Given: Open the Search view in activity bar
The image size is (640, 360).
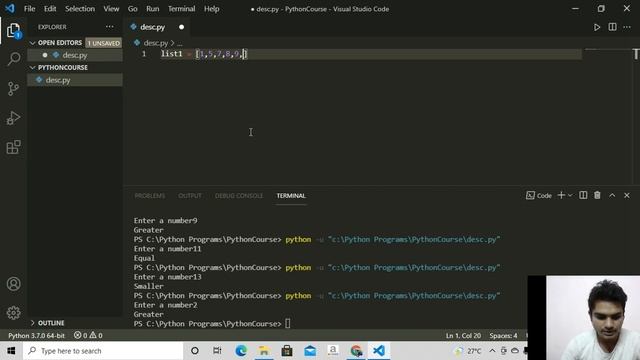Looking at the screenshot, I should click(x=13, y=59).
